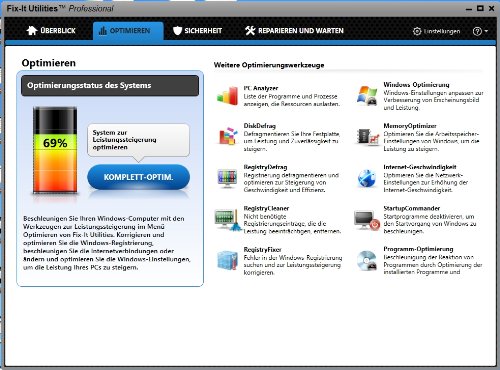
Task: Minimize the Fix-It Utilities window
Action: point(469,9)
